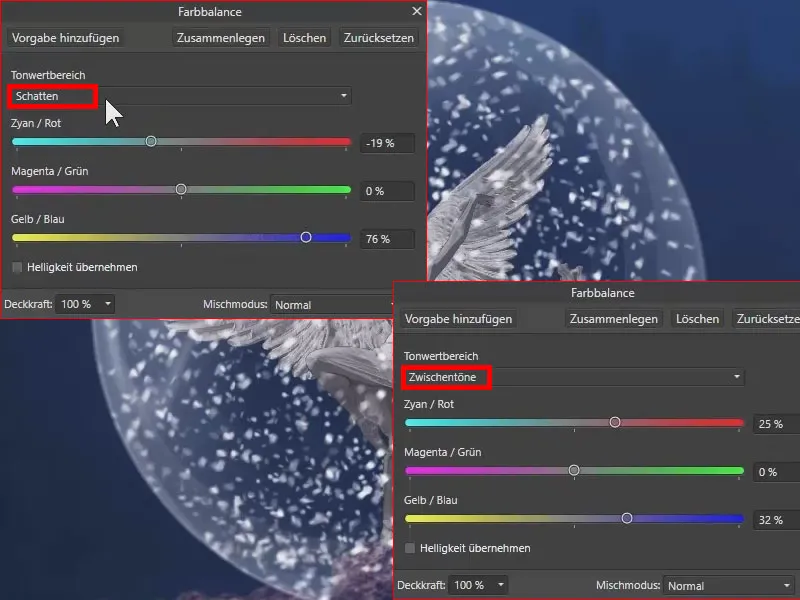This screenshot has height=600, width=800.
Task: Click the 0 % Magenta field in Zwischentöne dialog
Action: 777,472
